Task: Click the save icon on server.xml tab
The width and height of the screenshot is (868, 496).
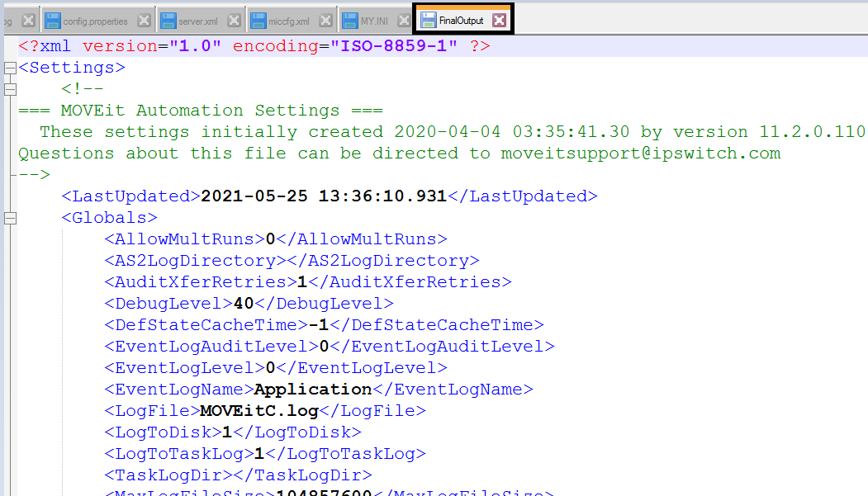Action: tap(168, 20)
